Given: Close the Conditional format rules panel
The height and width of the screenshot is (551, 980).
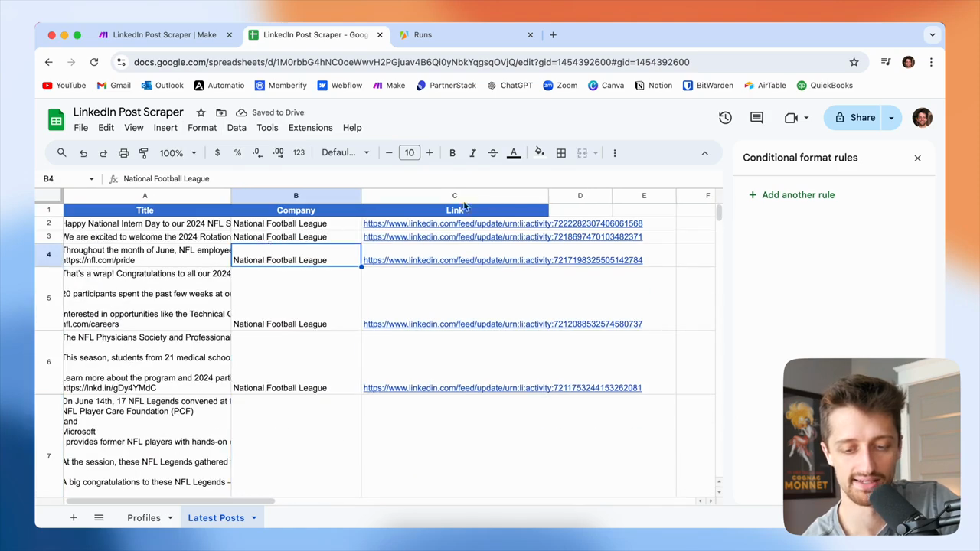Looking at the screenshot, I should (x=917, y=158).
